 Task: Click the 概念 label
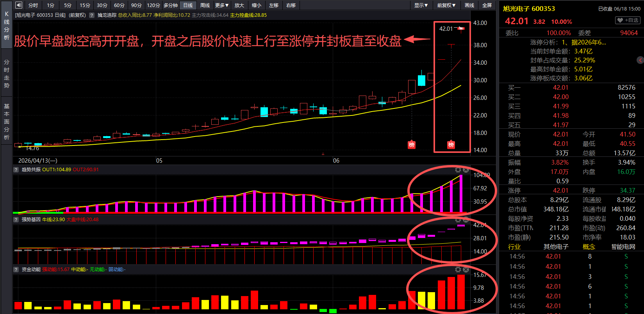pos(589,247)
